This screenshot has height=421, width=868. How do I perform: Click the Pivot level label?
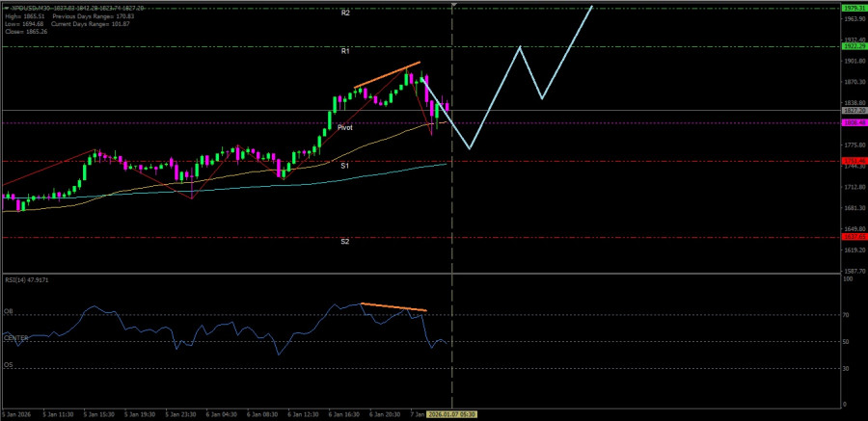[344, 127]
